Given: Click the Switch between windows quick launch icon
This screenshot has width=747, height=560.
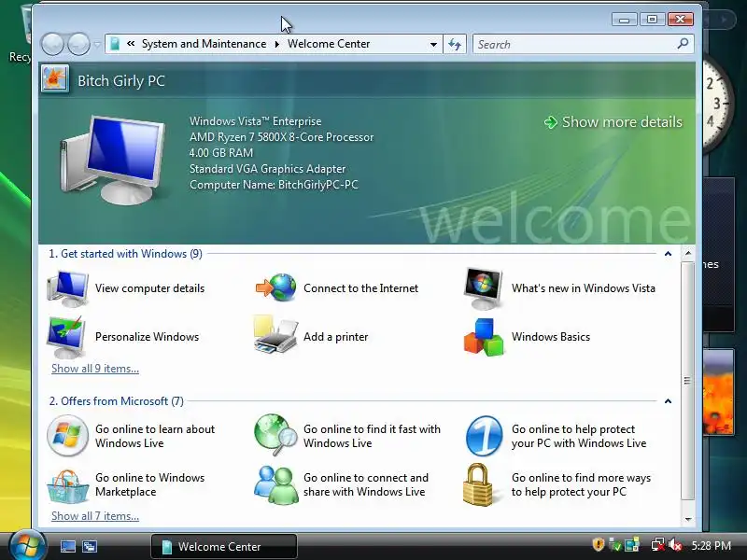Looking at the screenshot, I should [90, 546].
